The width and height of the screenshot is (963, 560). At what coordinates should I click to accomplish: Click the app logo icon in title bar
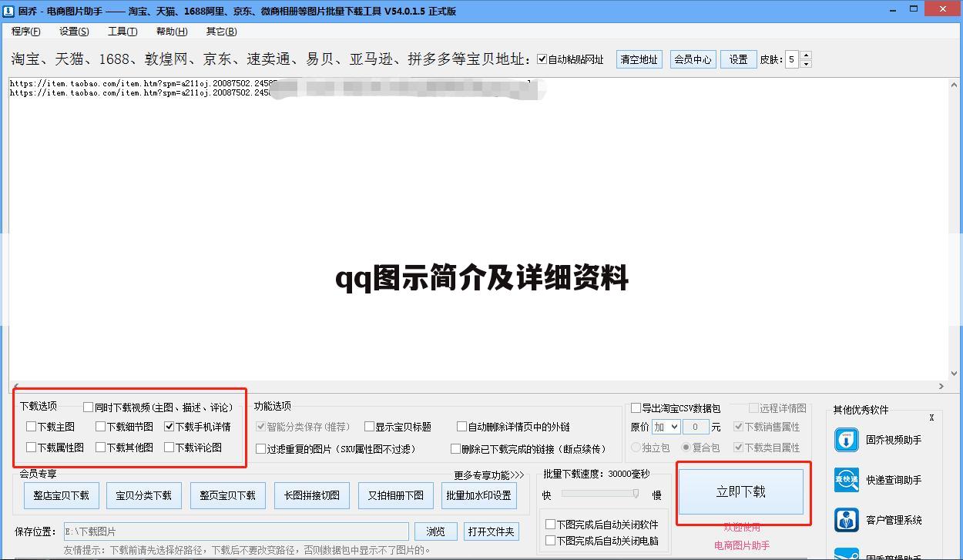pyautogui.click(x=9, y=11)
